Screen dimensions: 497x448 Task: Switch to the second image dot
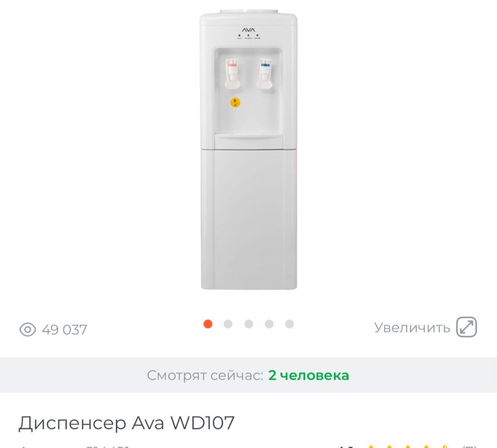pyautogui.click(x=228, y=324)
